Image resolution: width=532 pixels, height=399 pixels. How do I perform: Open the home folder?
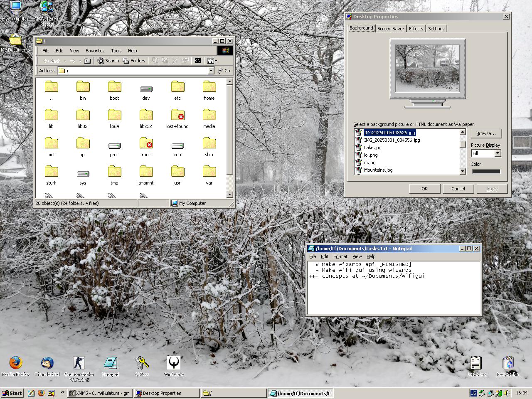[x=209, y=90]
